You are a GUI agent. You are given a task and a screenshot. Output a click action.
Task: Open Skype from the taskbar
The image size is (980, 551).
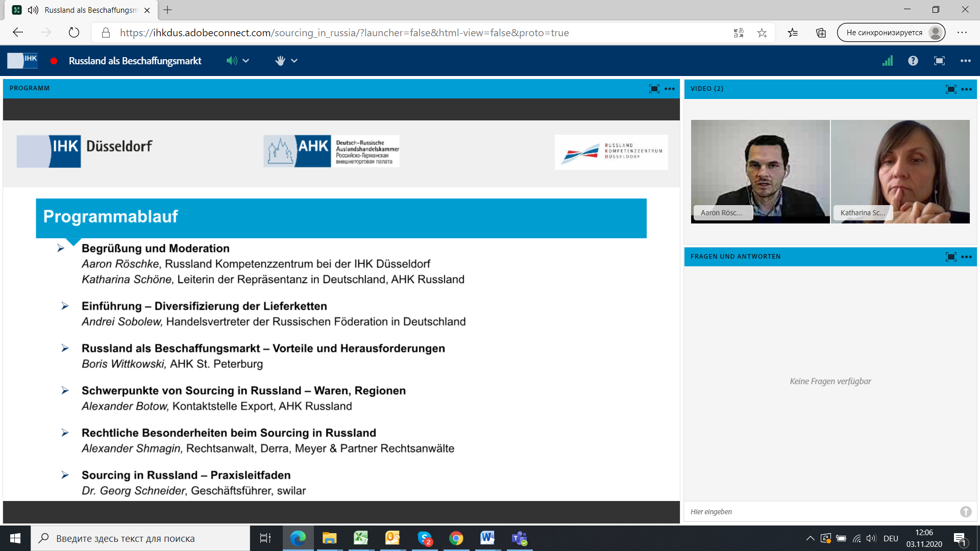pos(425,538)
